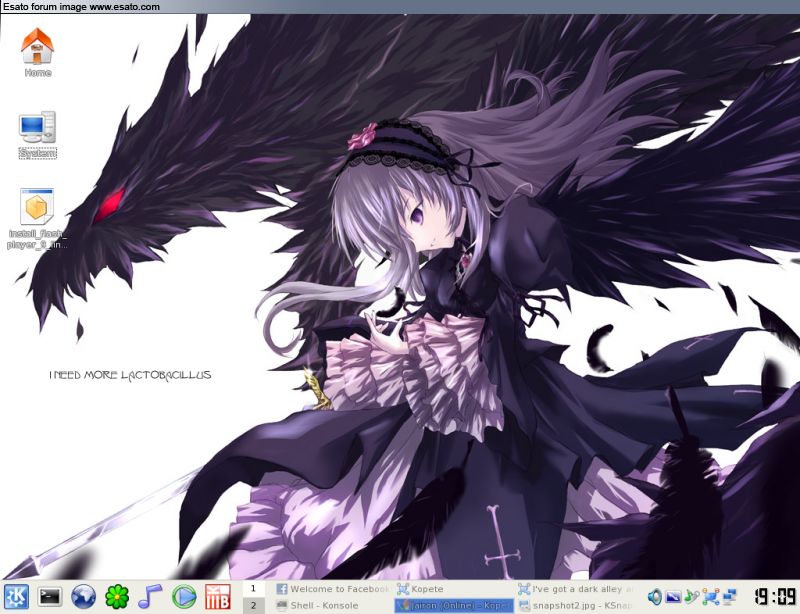Click the display settings tray icon
Screen dimensions: 800x614
[x=673, y=597]
